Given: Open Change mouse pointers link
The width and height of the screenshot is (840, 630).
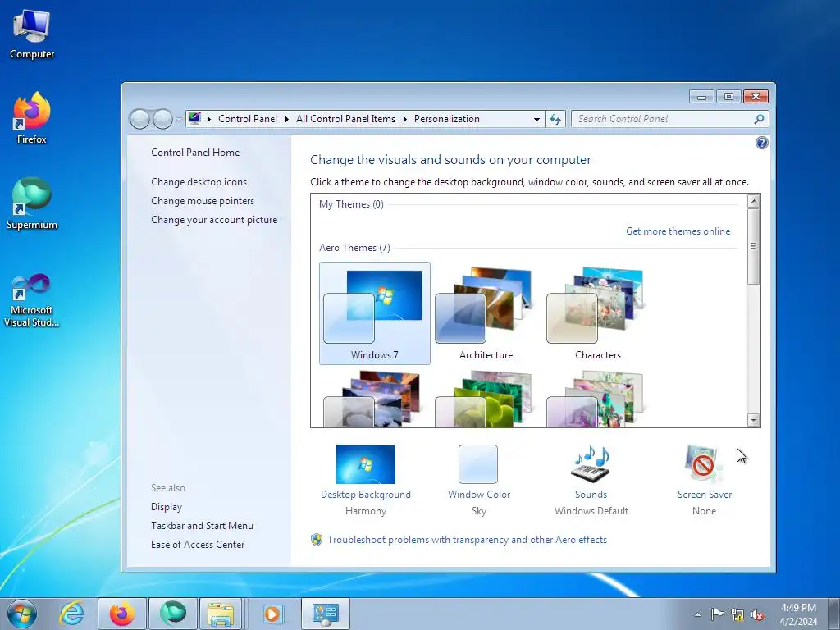Looking at the screenshot, I should coord(203,201).
